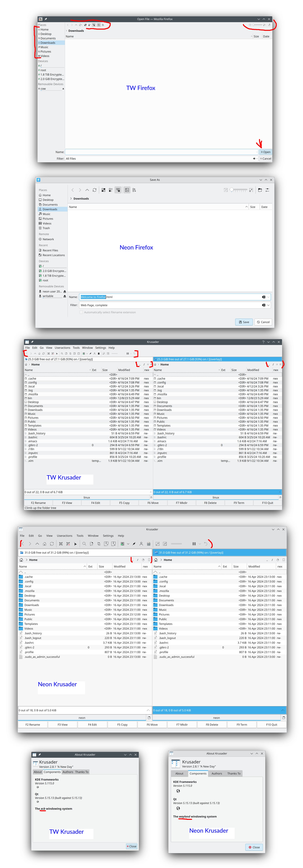This screenshot has width=303, height=868.
Task: Create a new folder in Save As dialog
Action: (260, 190)
